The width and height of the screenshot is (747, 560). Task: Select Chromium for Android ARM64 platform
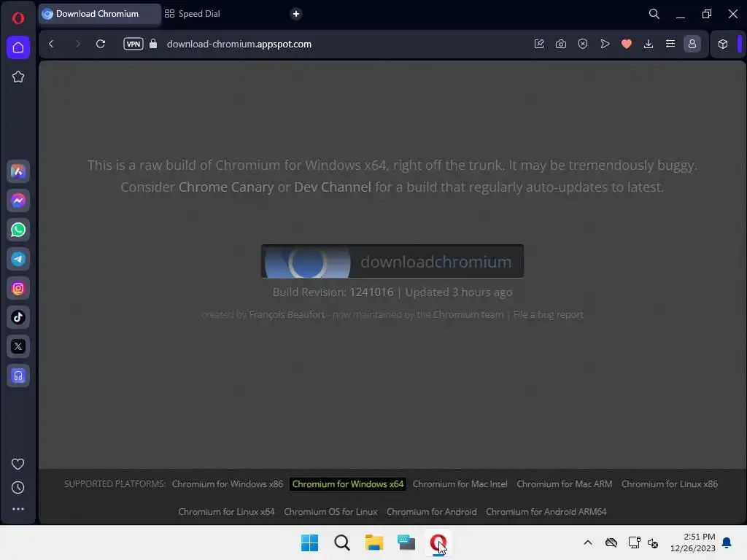(546, 511)
